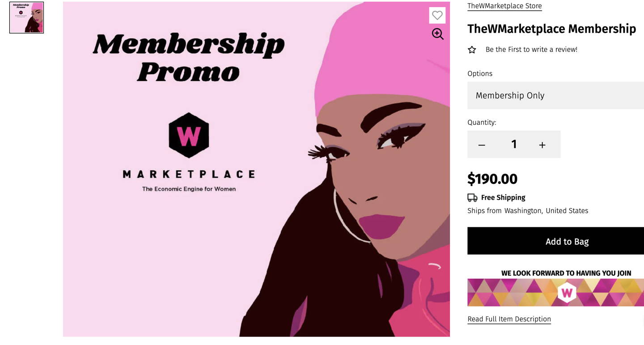This screenshot has width=644, height=345.
Task: Click the Add to Bag button
Action: tap(555, 241)
